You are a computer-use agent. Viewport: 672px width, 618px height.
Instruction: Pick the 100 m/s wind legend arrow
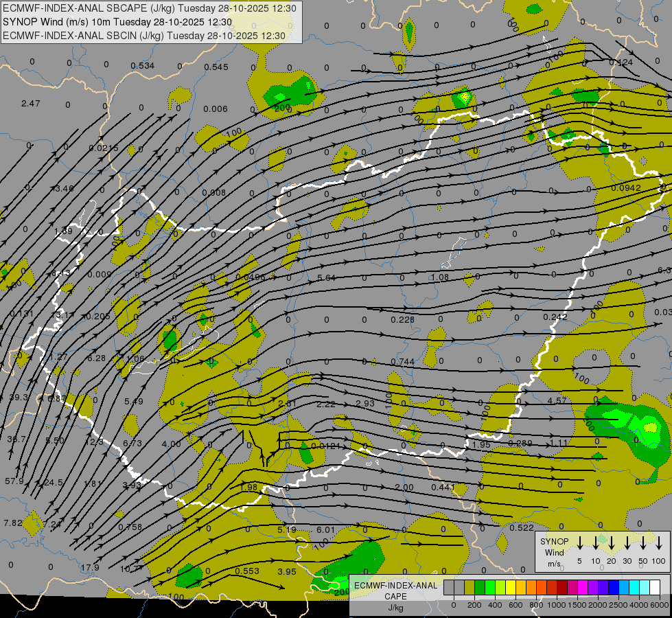coord(659,543)
